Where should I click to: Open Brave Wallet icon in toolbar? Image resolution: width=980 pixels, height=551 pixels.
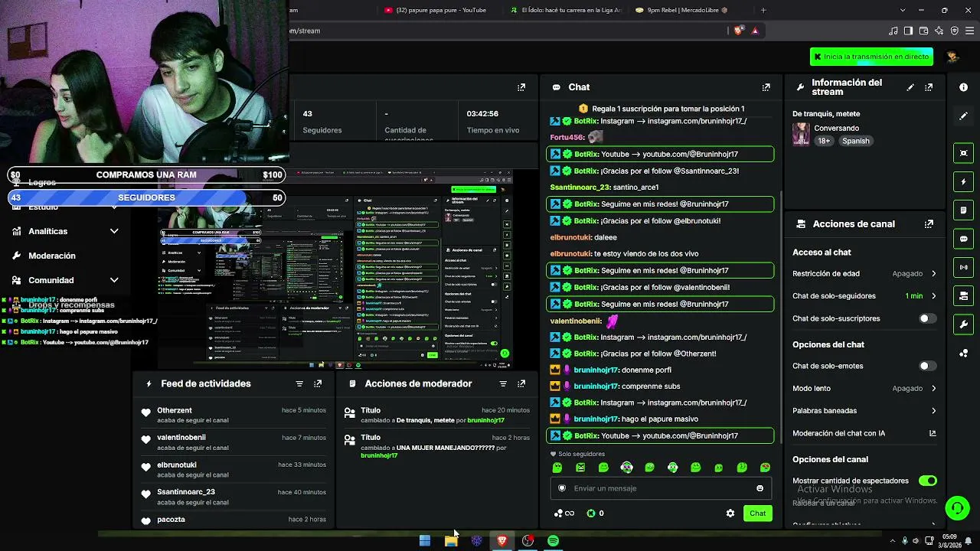(x=924, y=31)
